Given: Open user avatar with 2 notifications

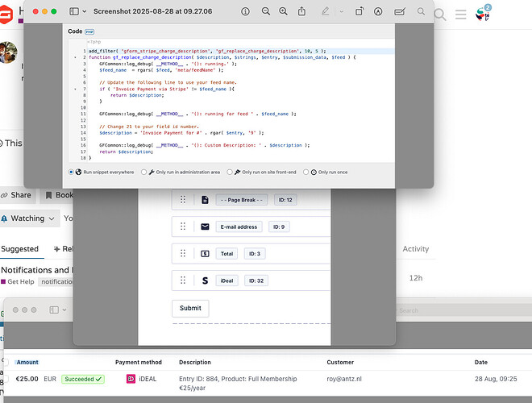Looking at the screenshot, I should tap(483, 14).
